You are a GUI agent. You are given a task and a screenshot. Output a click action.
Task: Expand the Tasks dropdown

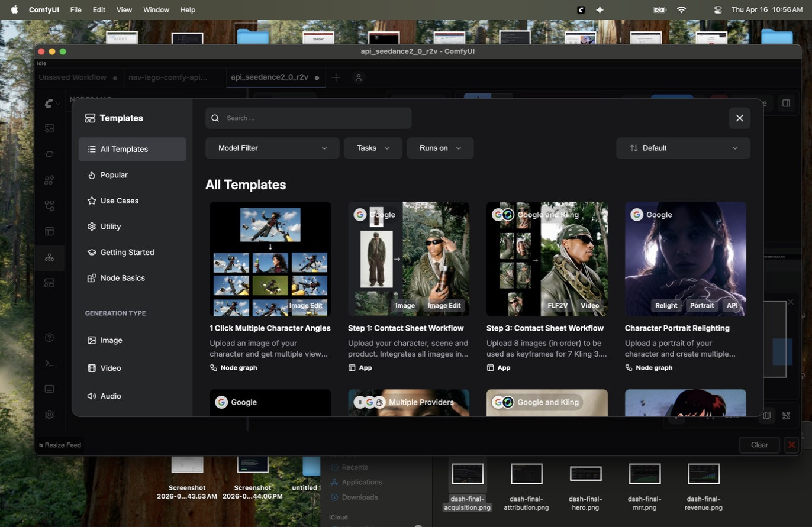(x=373, y=148)
